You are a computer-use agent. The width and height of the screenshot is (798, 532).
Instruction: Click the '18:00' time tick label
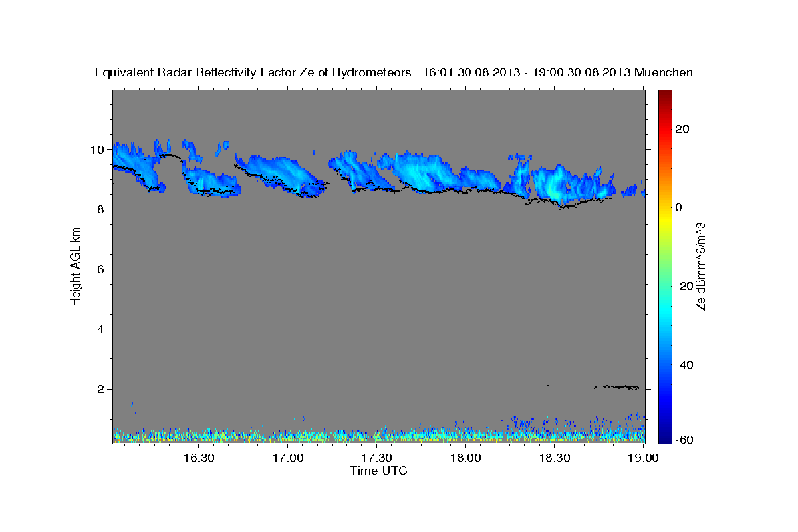tap(465, 458)
